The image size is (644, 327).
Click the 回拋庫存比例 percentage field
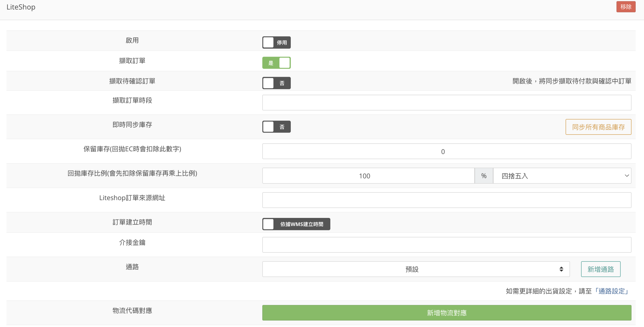(368, 176)
